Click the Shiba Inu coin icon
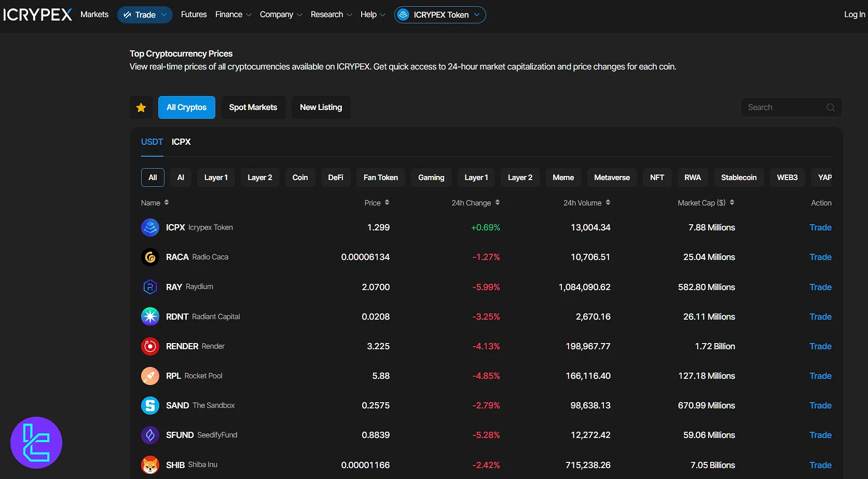The height and width of the screenshot is (479, 868). click(x=150, y=465)
